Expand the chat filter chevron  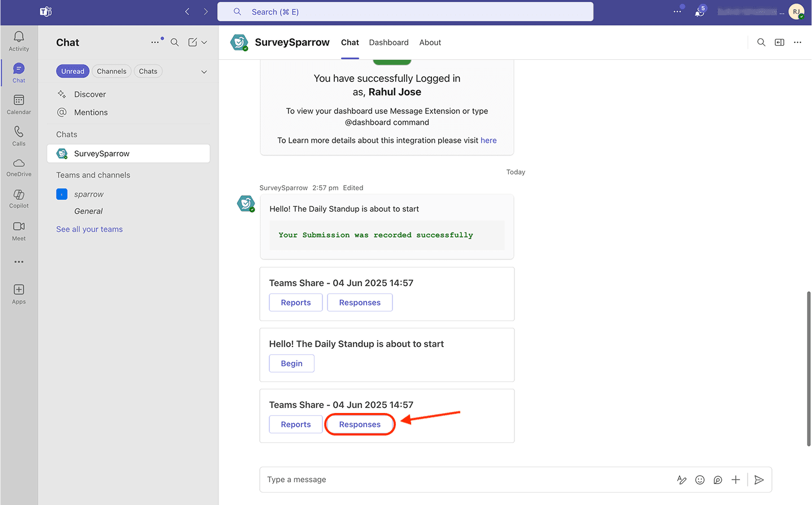[x=204, y=72]
